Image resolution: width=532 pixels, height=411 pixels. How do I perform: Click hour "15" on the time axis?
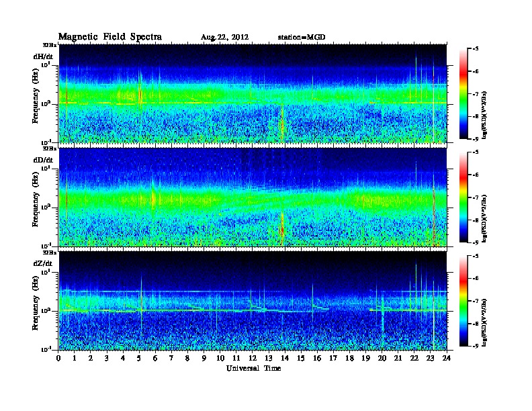point(301,358)
